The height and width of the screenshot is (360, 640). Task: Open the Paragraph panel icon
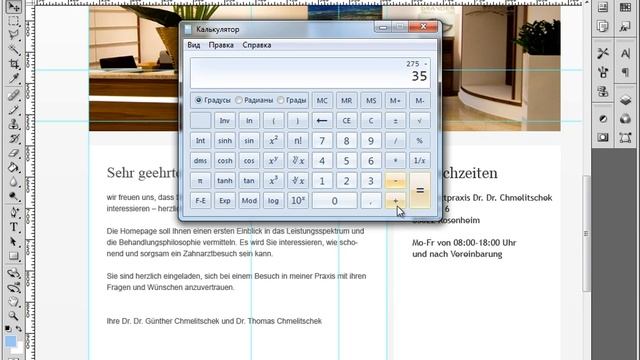(625, 72)
